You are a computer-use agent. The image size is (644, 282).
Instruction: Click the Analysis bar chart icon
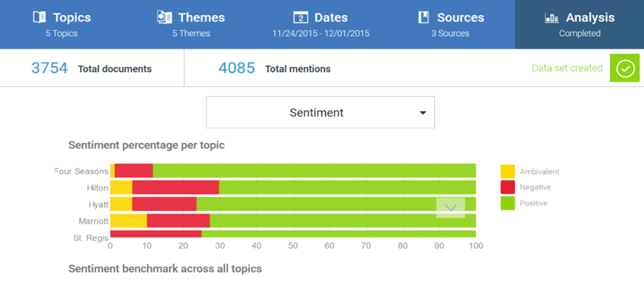551,18
